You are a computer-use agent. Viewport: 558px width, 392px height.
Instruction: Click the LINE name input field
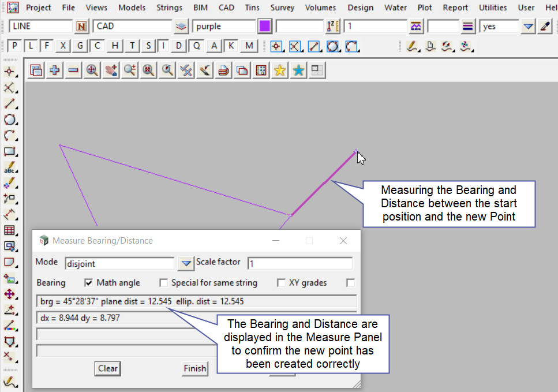40,27
